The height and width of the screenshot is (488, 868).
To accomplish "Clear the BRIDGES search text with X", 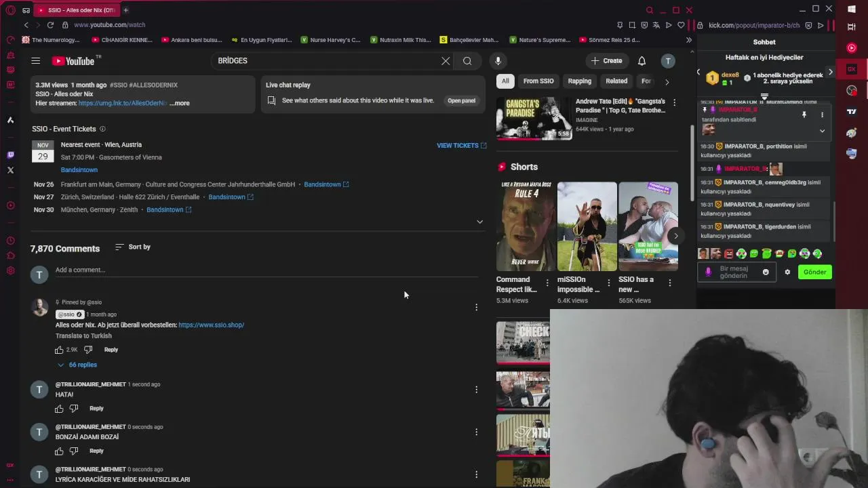I will point(446,61).
